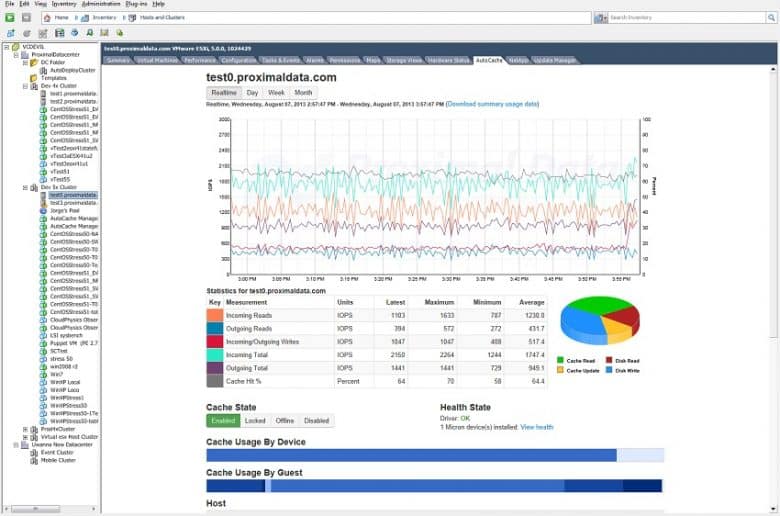Select the Month time range
The height and width of the screenshot is (516, 780).
(303, 93)
